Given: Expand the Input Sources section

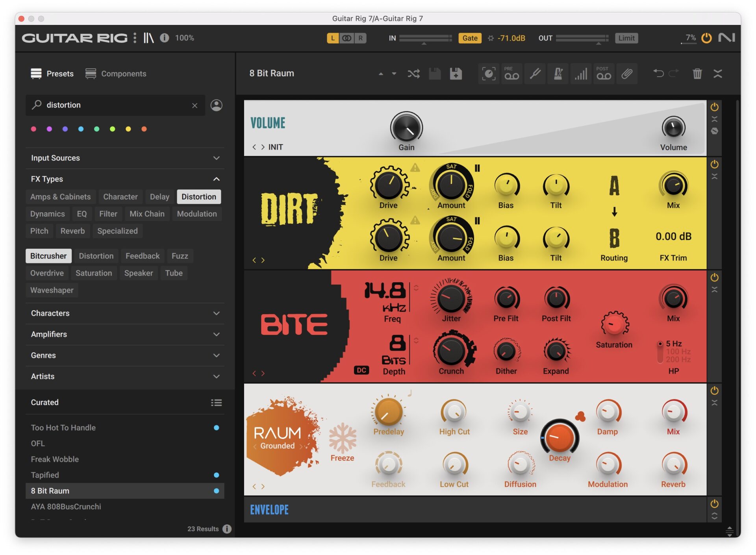Looking at the screenshot, I should tap(125, 158).
